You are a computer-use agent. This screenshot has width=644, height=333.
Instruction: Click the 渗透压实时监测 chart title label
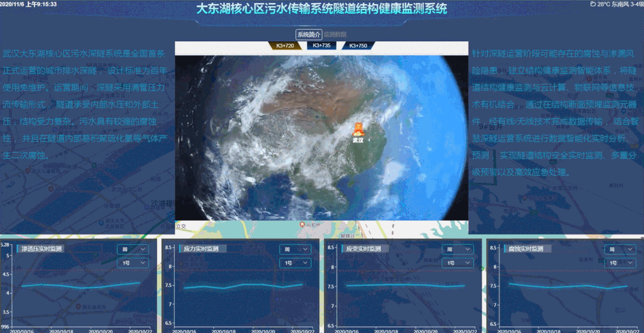[x=41, y=249]
